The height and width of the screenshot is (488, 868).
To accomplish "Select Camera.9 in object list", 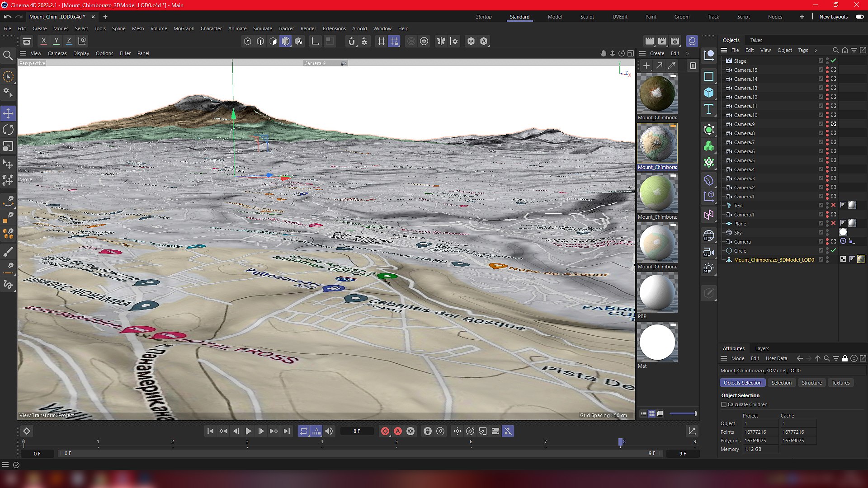I will tap(744, 124).
